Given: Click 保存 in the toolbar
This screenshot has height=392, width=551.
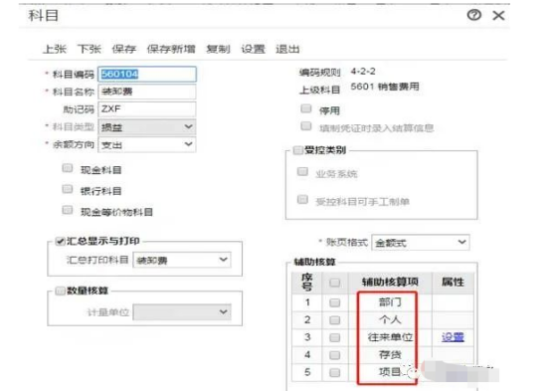Looking at the screenshot, I should point(123,49).
